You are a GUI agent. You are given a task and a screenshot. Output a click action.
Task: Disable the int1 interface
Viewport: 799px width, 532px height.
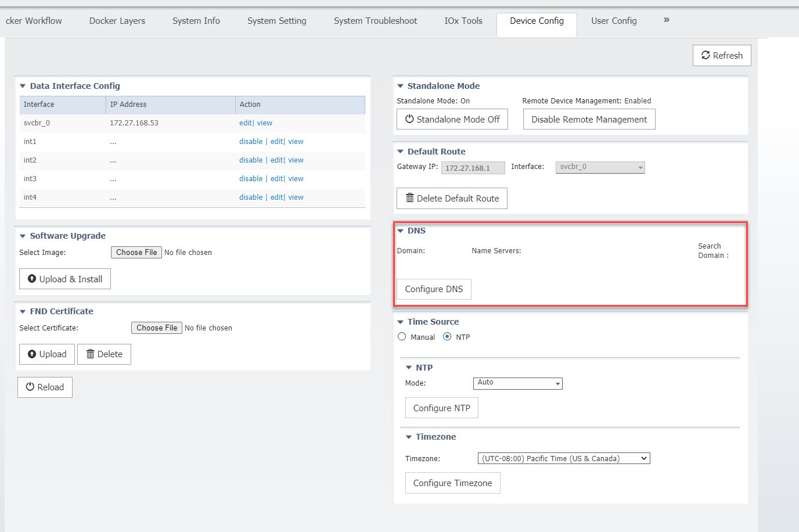click(251, 142)
